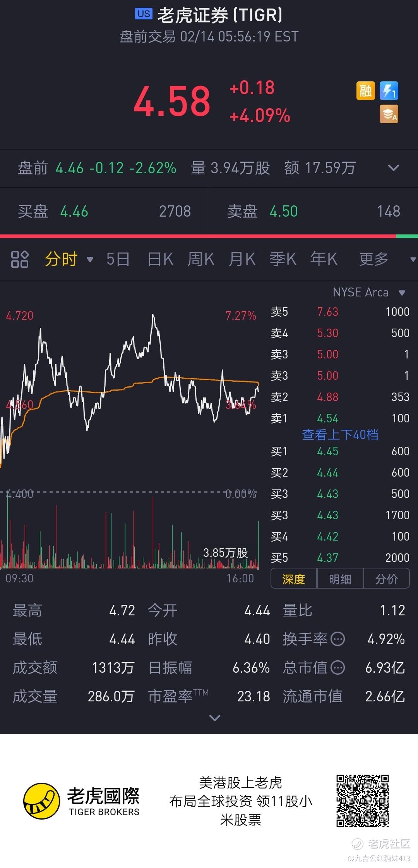The width and height of the screenshot is (418, 868).
Task: Tap the 今开 4.44 statistic
Action: tap(209, 611)
